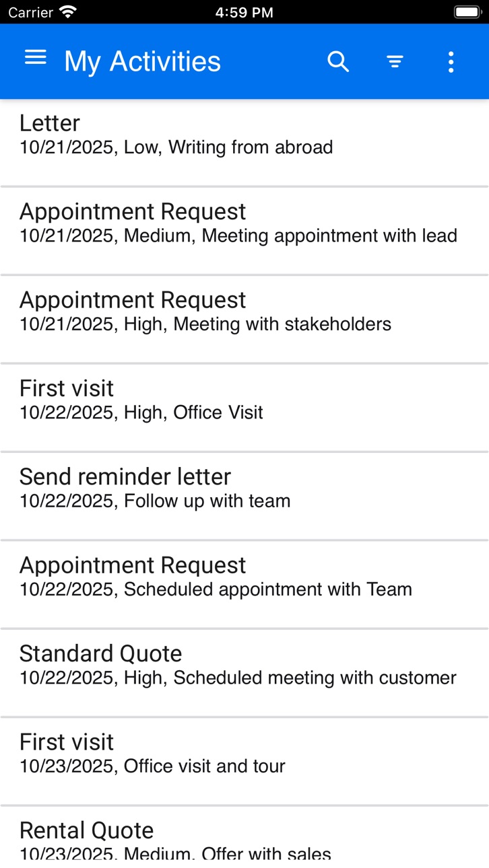Select Follow up with team subtitle
The image size is (489, 868).
click(x=207, y=501)
